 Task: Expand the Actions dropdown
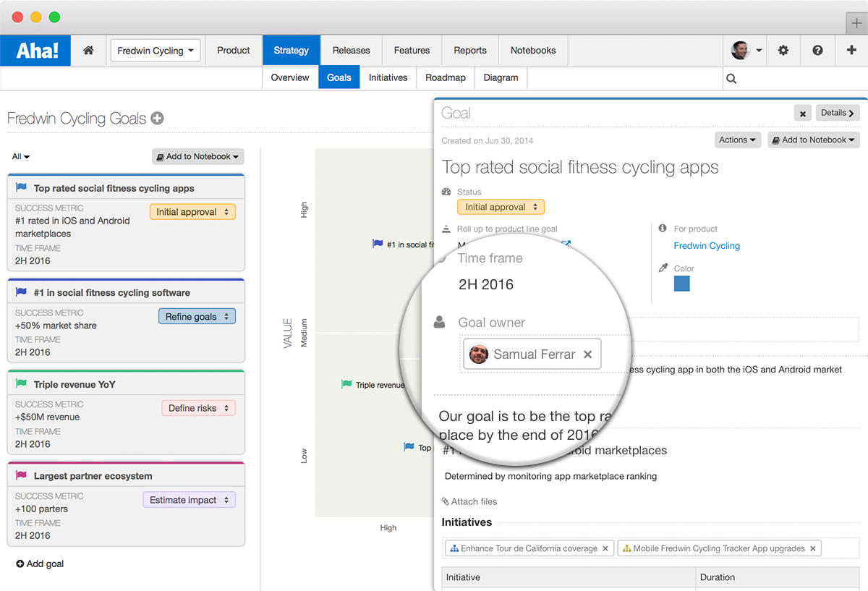point(738,140)
